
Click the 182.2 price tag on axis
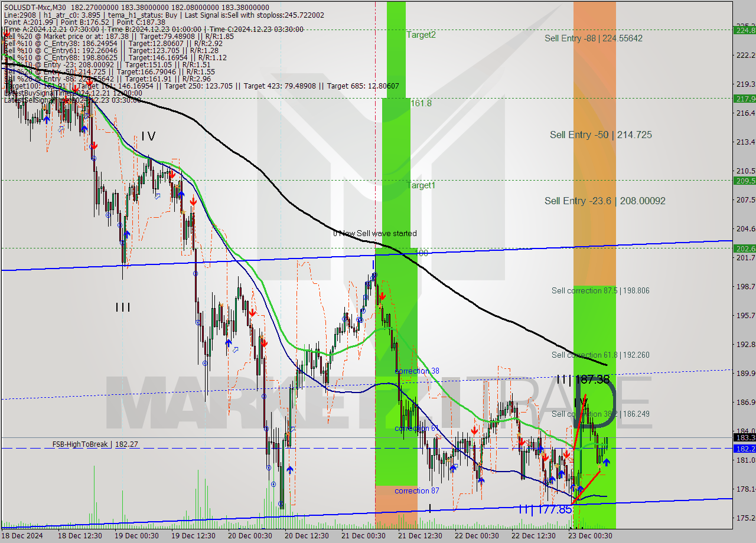tap(744, 449)
